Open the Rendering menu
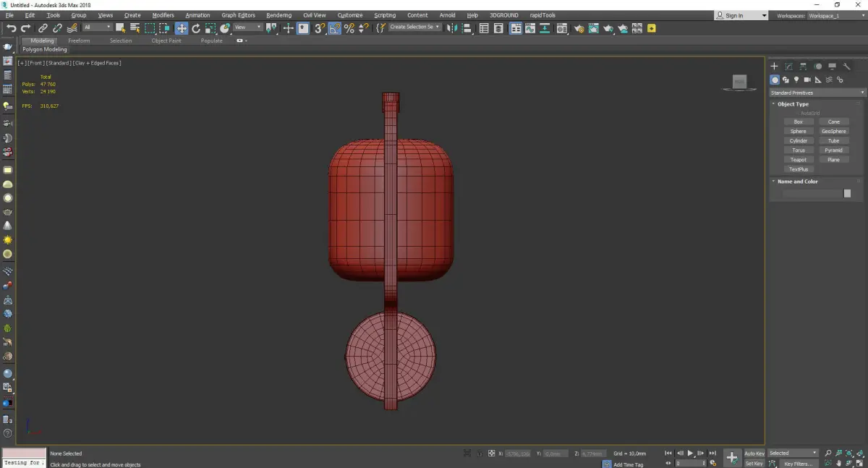This screenshot has width=868, height=468. (x=278, y=15)
